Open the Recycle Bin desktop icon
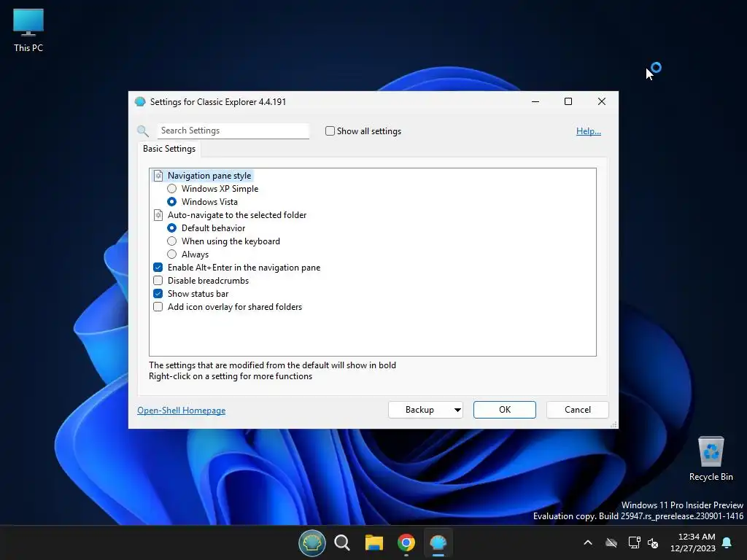 [711, 459]
